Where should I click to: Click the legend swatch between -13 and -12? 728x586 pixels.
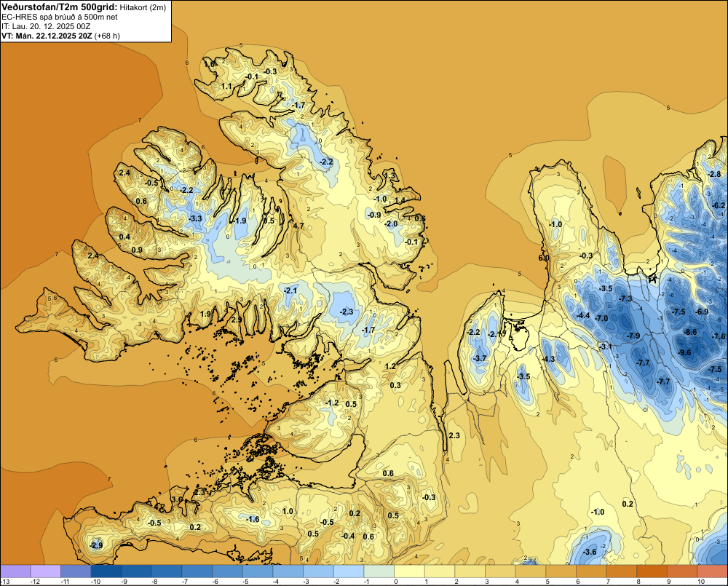coord(15,571)
